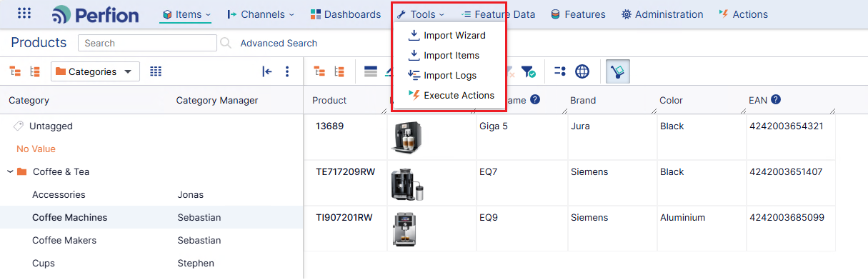Screen dimensions: 868x280
Task: Select the Coffee Makers category
Action: click(x=64, y=241)
